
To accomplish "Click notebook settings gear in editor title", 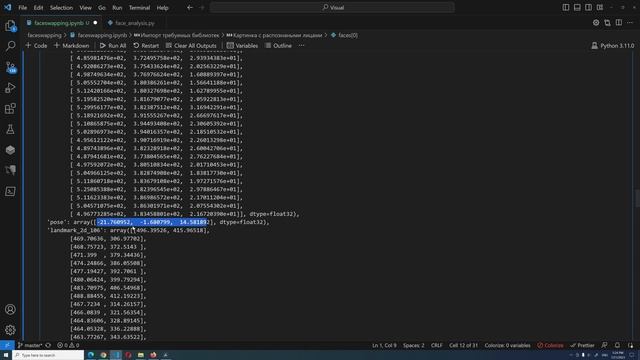I will pos(596,23).
